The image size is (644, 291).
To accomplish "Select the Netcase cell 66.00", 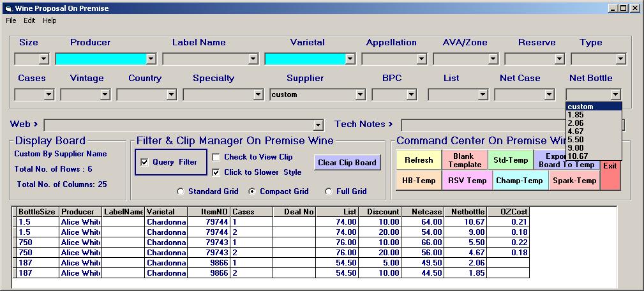I will click(423, 243).
